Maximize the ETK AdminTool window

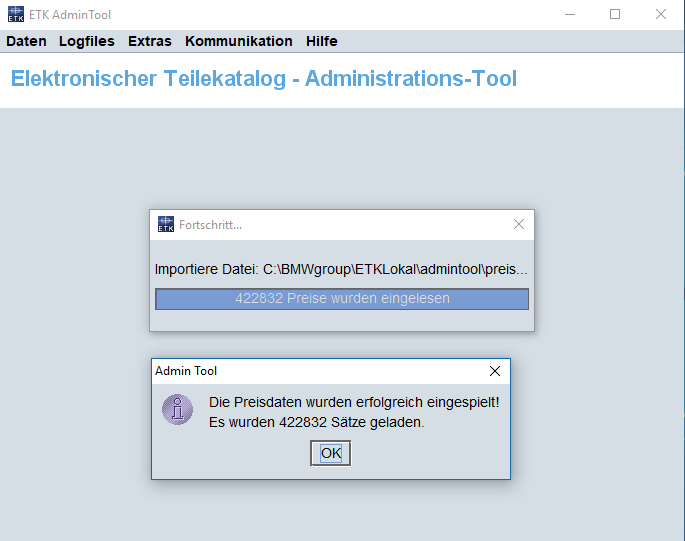tap(615, 15)
